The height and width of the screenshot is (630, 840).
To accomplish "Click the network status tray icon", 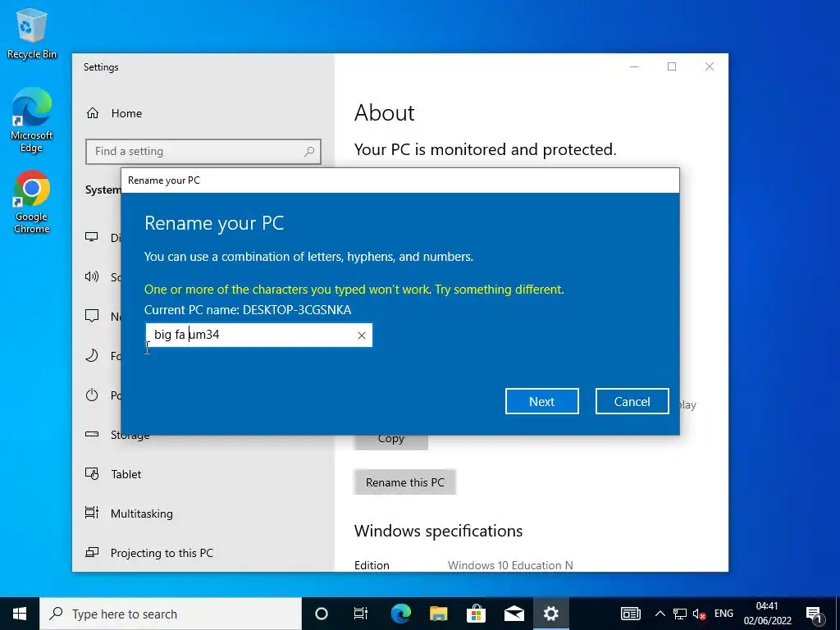I will point(680,614).
